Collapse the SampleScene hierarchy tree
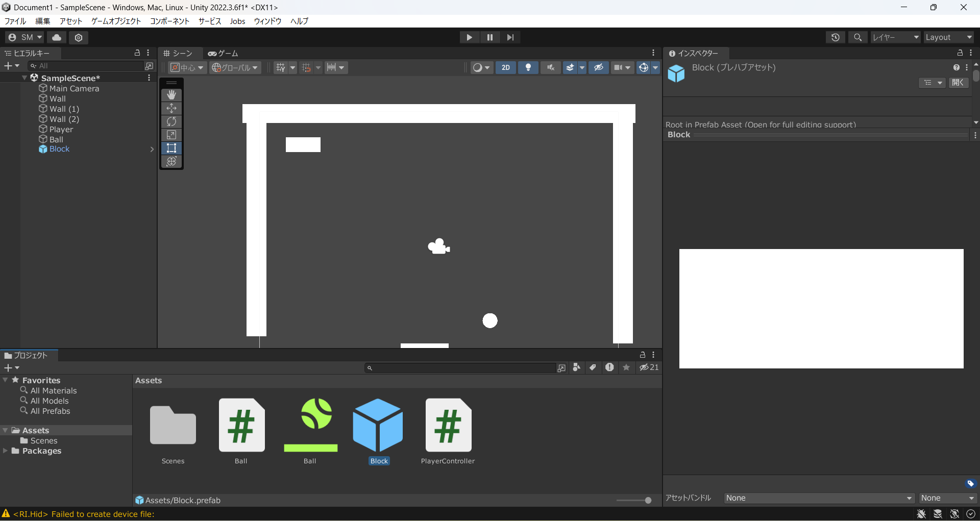Viewport: 980px width, 521px height. (x=24, y=78)
